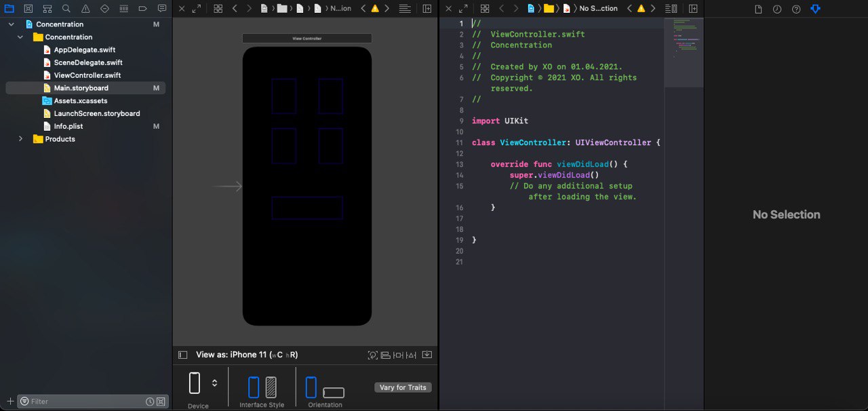Show the Issue navigator warning triangle
868x411 pixels.
pos(85,9)
